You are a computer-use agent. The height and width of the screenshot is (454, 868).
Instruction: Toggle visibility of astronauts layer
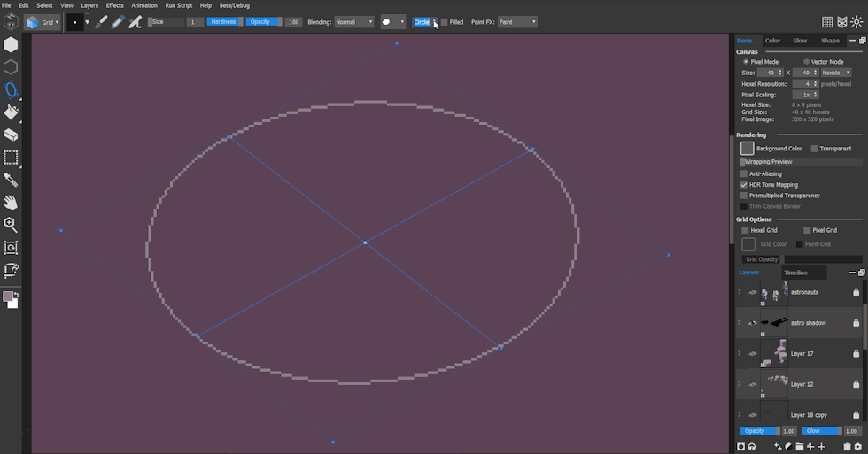pos(752,292)
